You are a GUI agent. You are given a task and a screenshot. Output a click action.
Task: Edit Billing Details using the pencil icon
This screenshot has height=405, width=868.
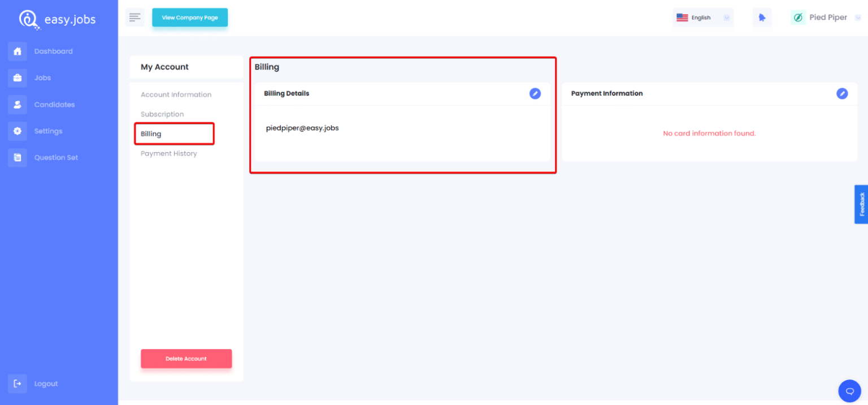[535, 93]
